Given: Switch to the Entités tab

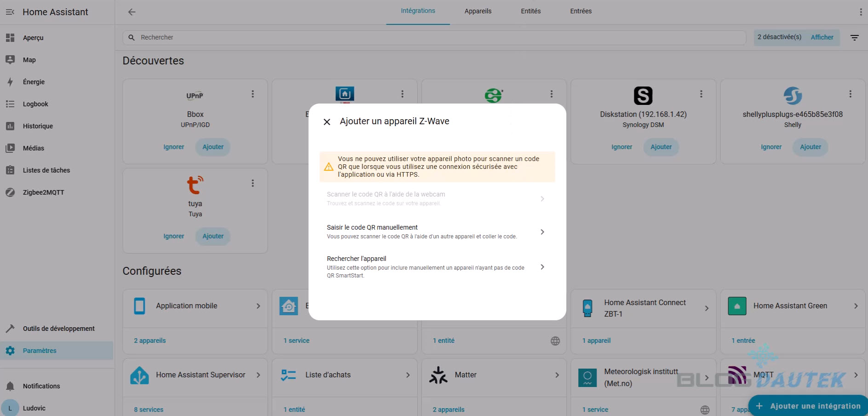Looking at the screenshot, I should point(530,11).
